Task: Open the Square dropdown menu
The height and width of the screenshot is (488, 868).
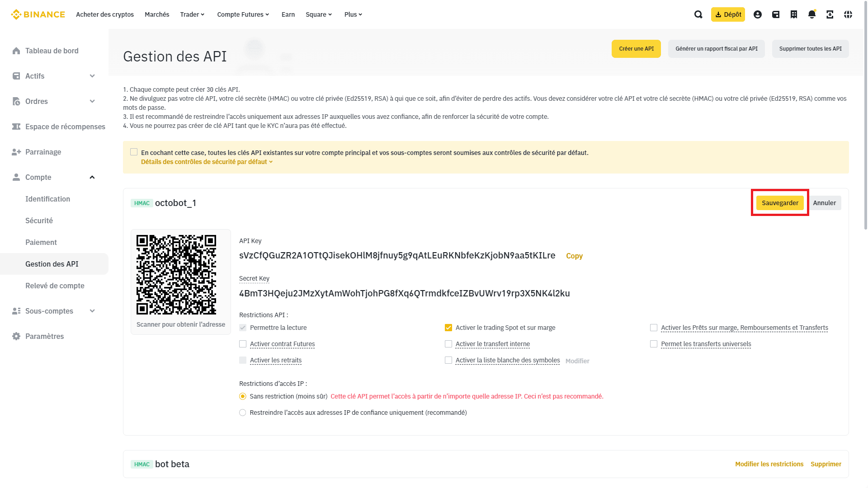Action: point(319,14)
